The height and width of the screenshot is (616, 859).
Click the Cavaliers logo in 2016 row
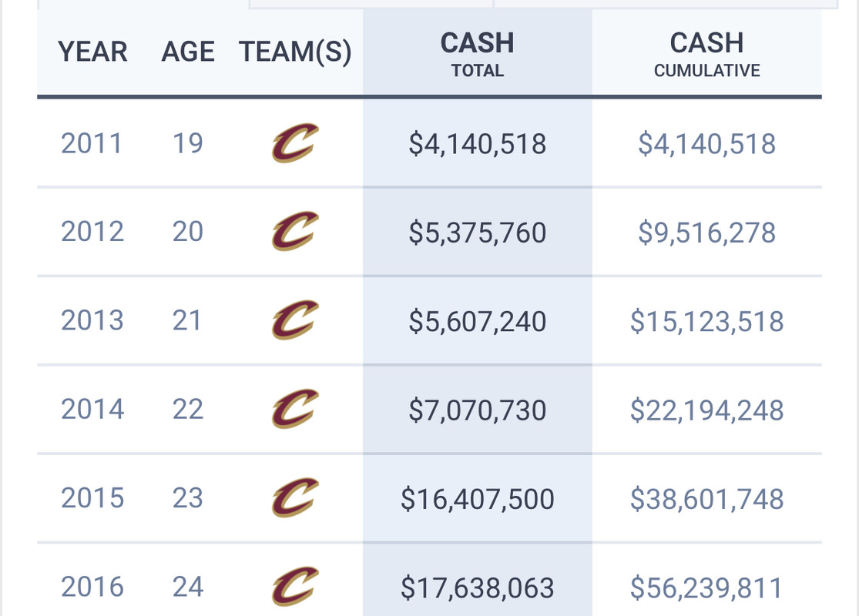(295, 587)
